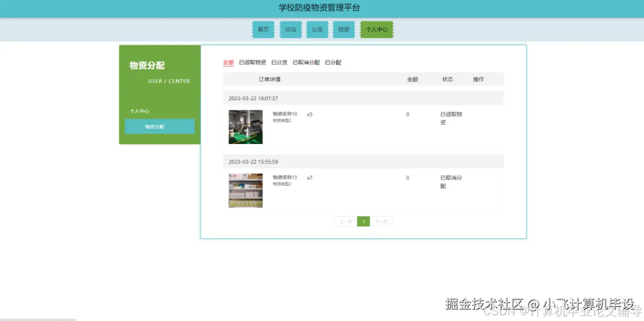This screenshot has width=644, height=321.
Task: Select the 已分配 filter tab
Action: pyautogui.click(x=333, y=62)
